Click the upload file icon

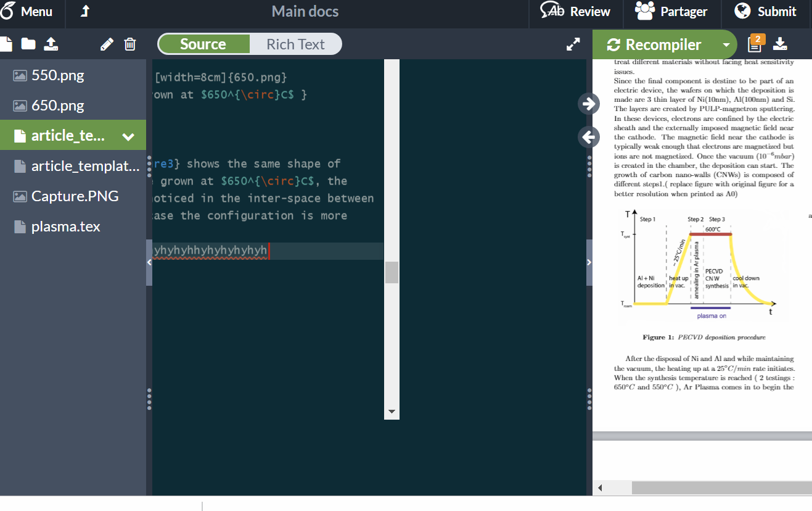pyautogui.click(x=52, y=44)
